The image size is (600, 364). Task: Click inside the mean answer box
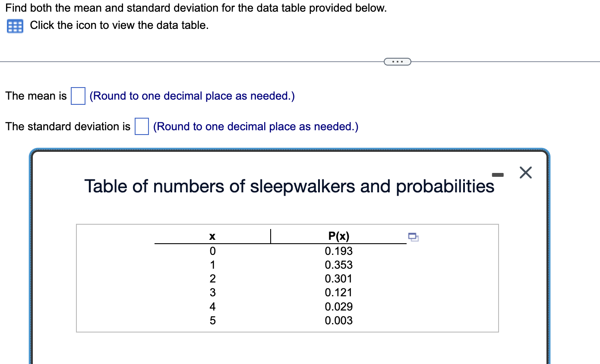(78, 96)
